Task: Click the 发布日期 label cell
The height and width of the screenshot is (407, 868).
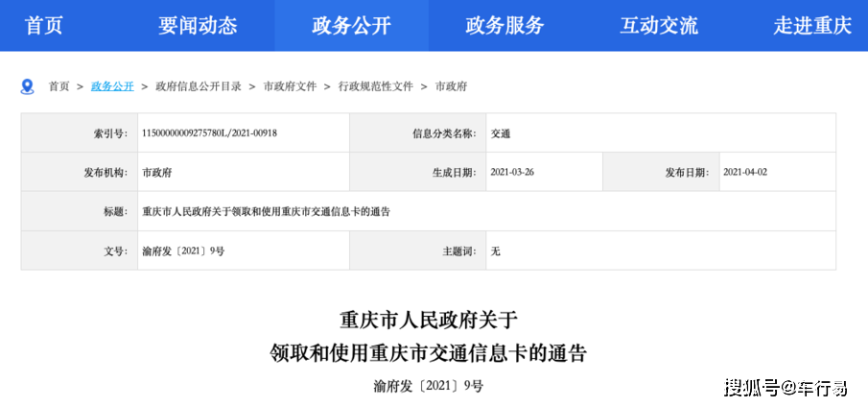Action: pos(662,172)
